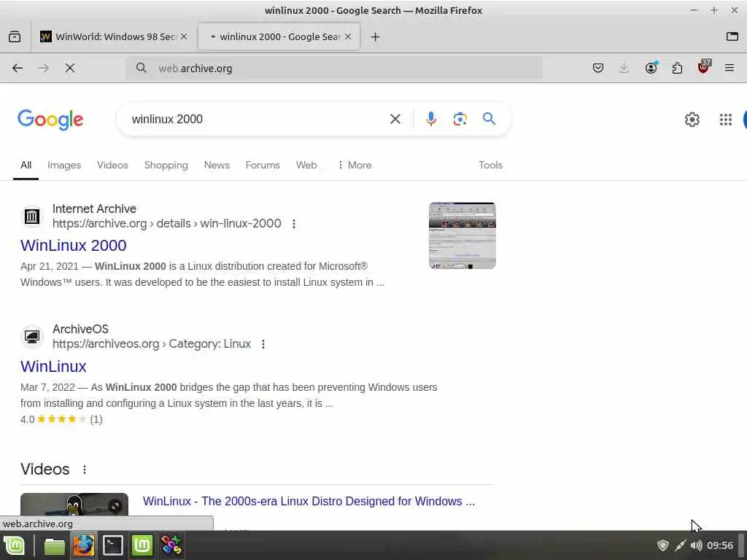The width and height of the screenshot is (747, 560).
Task: Submit the Google search
Action: pos(489,119)
